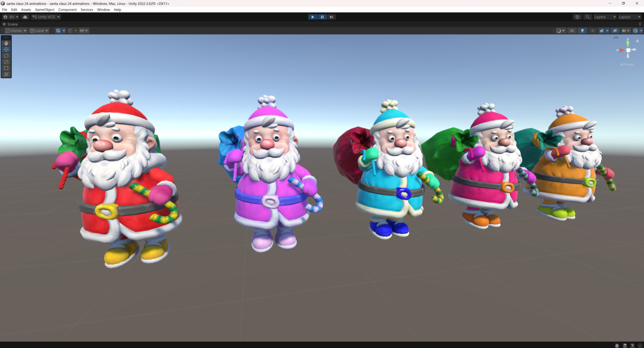The image size is (644, 348).
Task: Select the Rotate tool
Action: [6, 56]
